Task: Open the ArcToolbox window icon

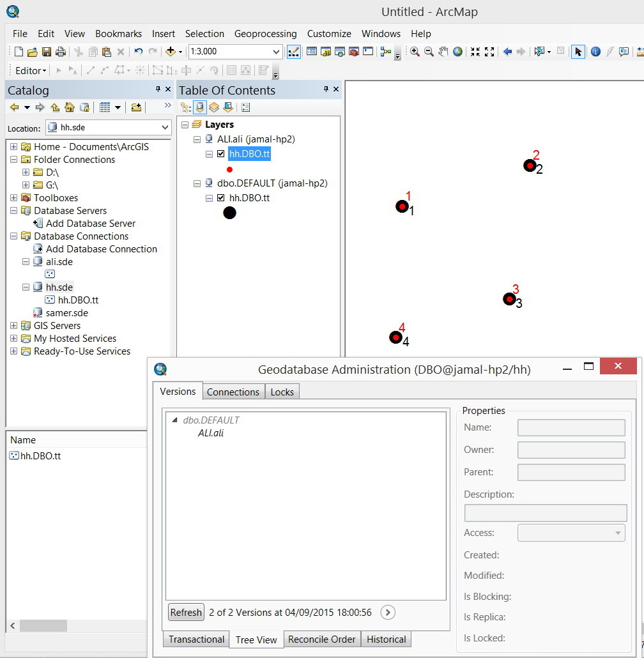Action: [x=354, y=52]
